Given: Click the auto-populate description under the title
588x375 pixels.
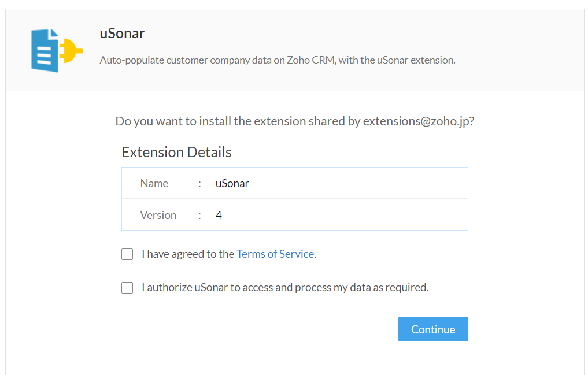Looking at the screenshot, I should (278, 60).
